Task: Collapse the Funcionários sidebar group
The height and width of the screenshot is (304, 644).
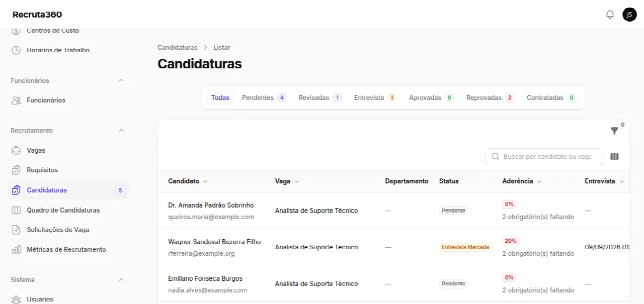Action: [x=121, y=80]
